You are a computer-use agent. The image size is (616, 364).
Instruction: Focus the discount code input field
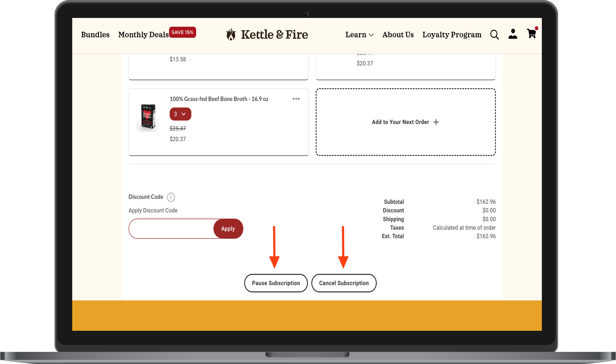(171, 228)
